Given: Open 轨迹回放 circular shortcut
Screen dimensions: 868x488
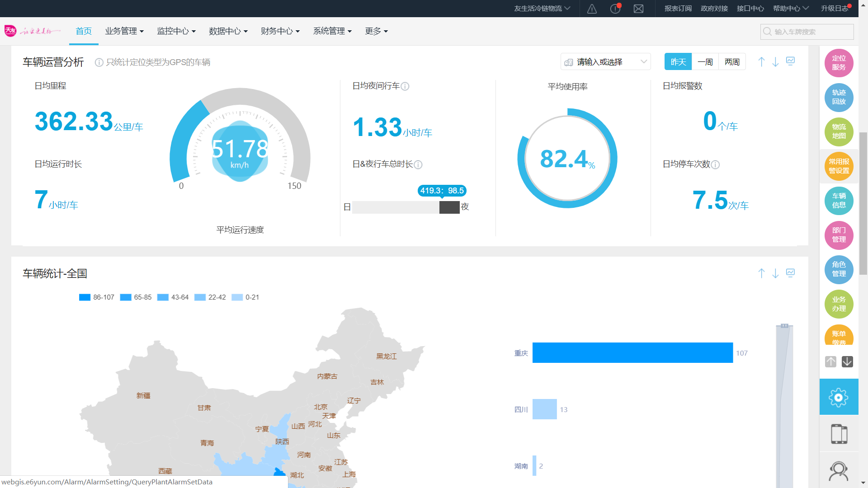Looking at the screenshot, I should tap(839, 97).
